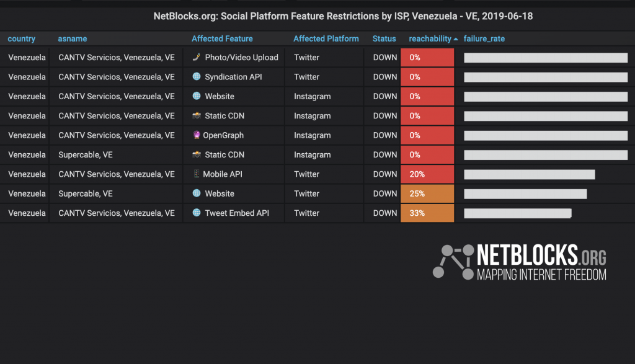Click Supercable's Static CDN icon
This screenshot has height=364, width=635.
pyautogui.click(x=197, y=154)
